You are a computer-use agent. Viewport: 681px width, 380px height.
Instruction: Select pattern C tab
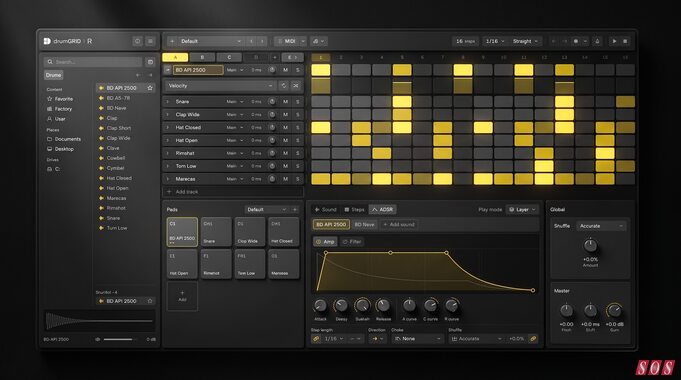pos(229,57)
